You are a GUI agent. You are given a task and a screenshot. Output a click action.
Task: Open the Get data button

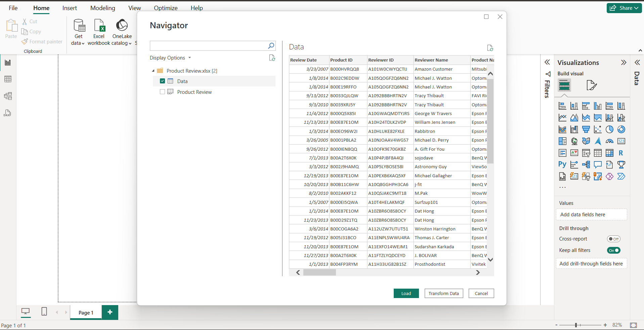(x=79, y=32)
